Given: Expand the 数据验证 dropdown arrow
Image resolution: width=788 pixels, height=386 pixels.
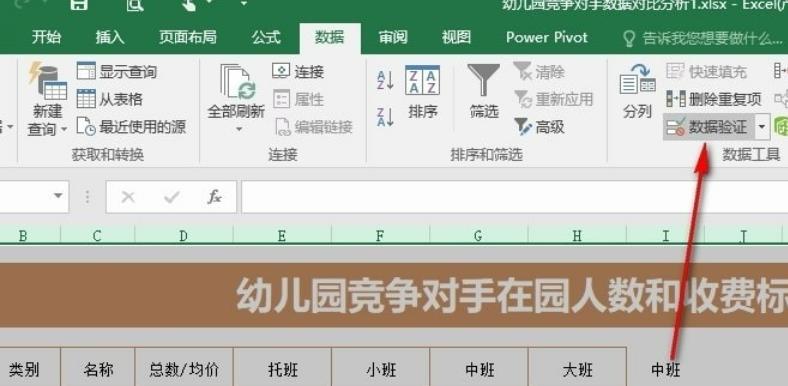Looking at the screenshot, I should [x=762, y=127].
